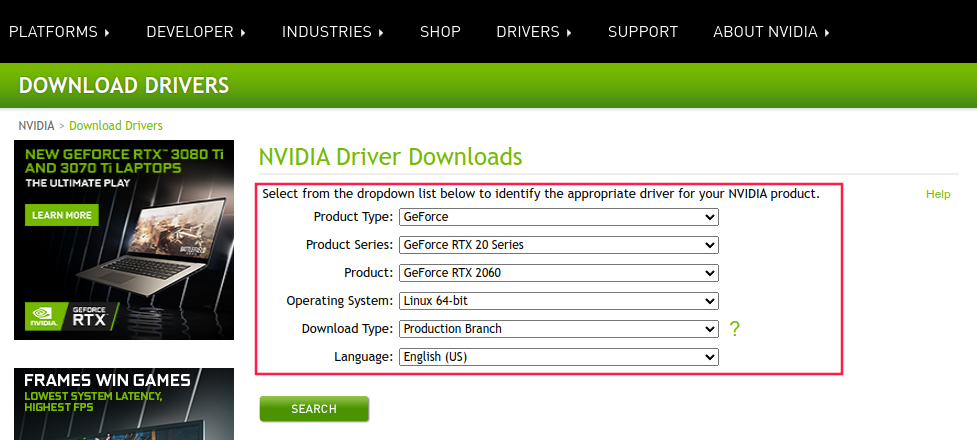Viewport: 977px width, 440px height.
Task: Click the NVIDIA GeForce RTX logo badge
Action: click(x=70, y=316)
